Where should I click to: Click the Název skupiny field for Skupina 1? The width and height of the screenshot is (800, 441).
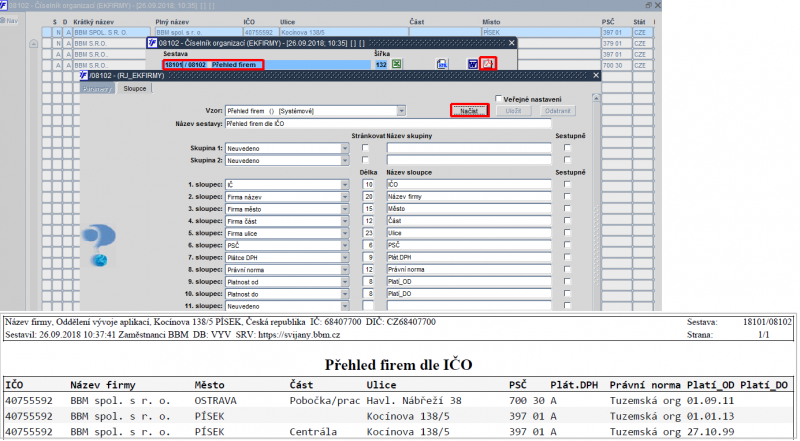[469, 148]
